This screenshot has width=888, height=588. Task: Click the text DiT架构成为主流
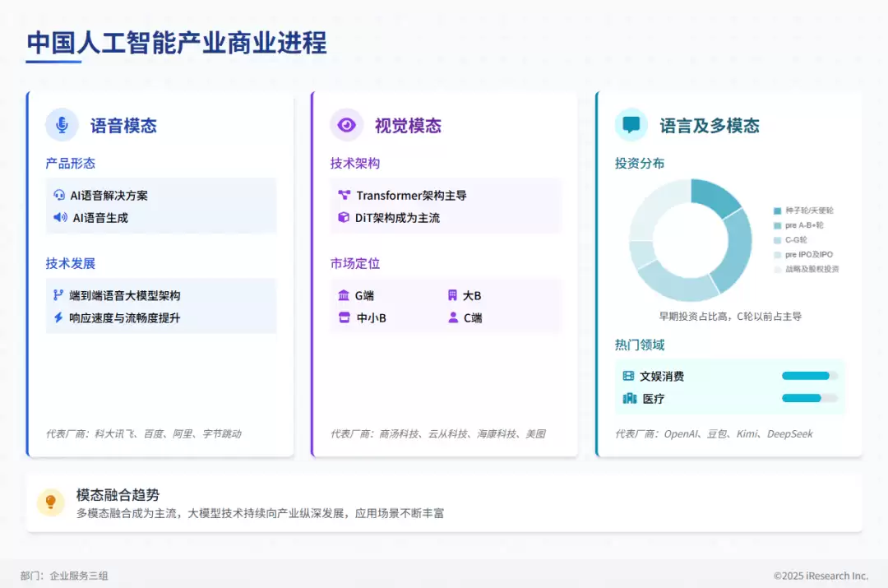click(x=397, y=218)
